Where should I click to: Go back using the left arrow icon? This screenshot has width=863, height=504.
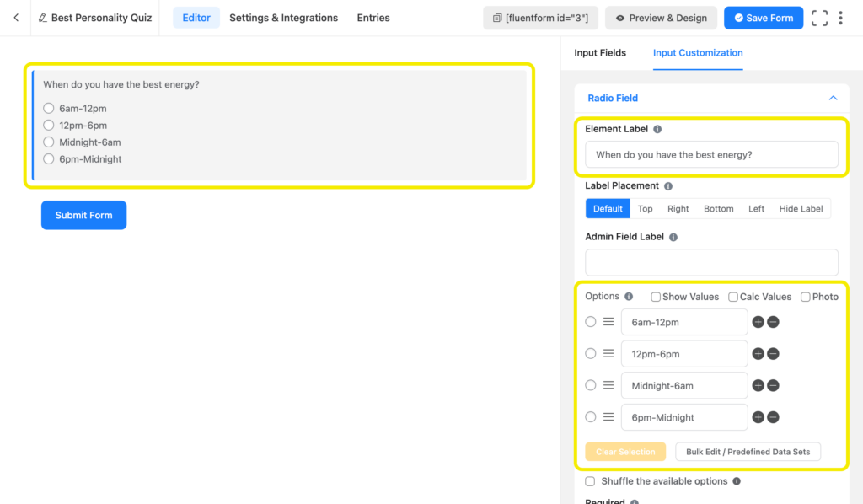(x=16, y=18)
